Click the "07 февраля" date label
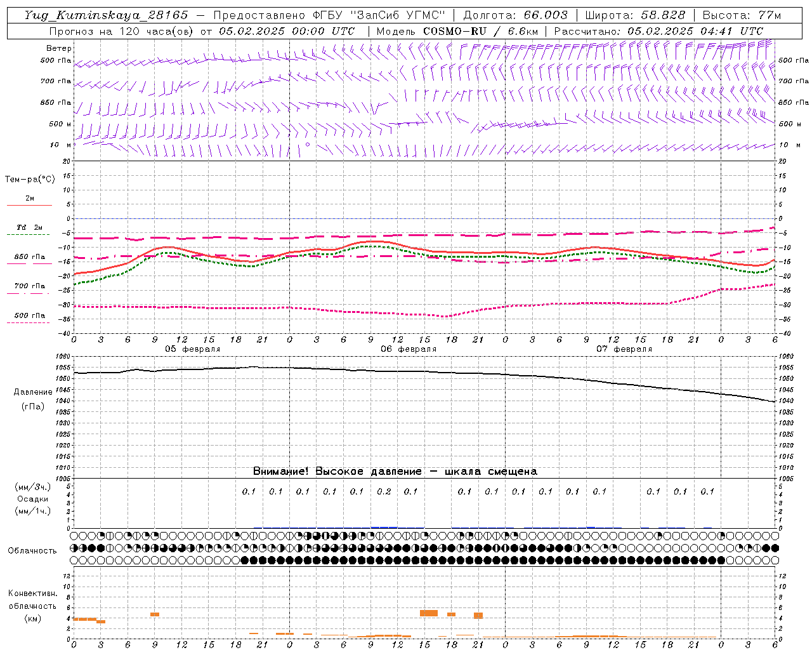The height and width of the screenshot is (650, 812). [624, 349]
